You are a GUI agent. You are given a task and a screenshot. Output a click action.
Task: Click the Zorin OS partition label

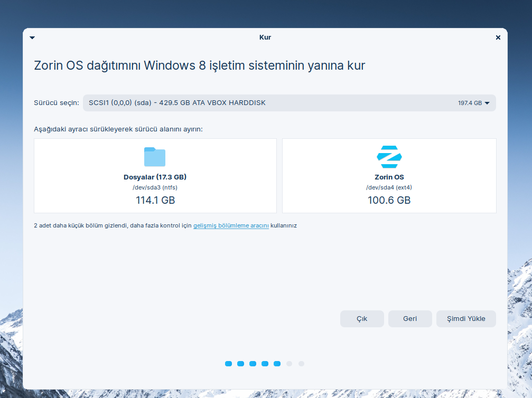pyautogui.click(x=389, y=177)
